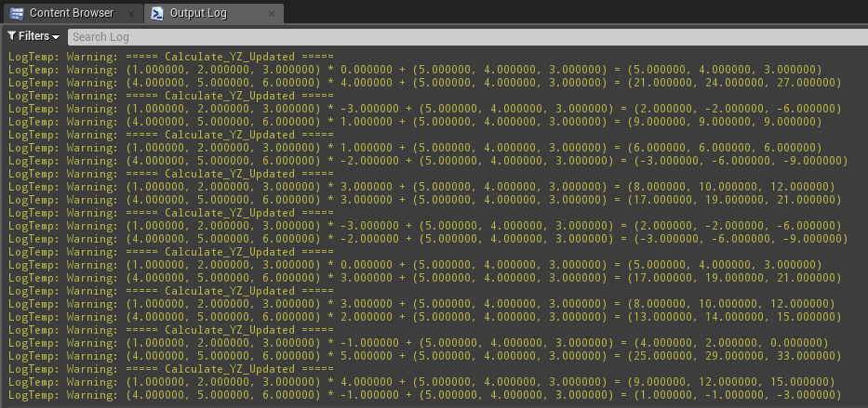Viewport: 868px width, 408px height.
Task: Open the Filters dropdown menu
Action: click(x=33, y=36)
